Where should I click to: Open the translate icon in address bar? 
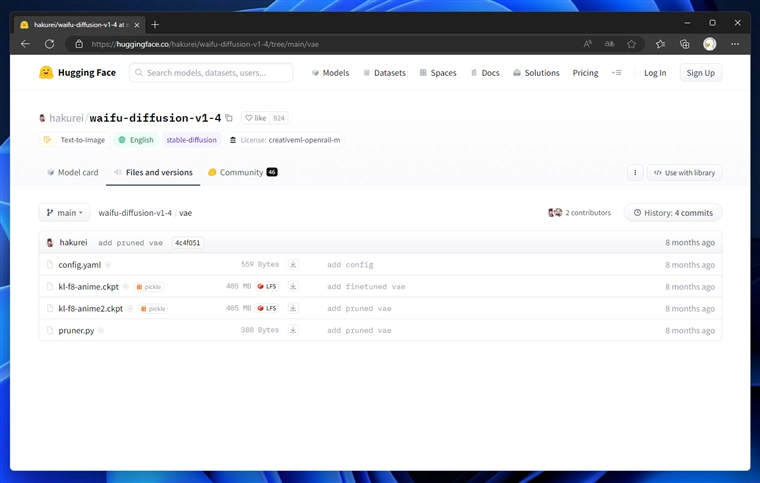(609, 44)
